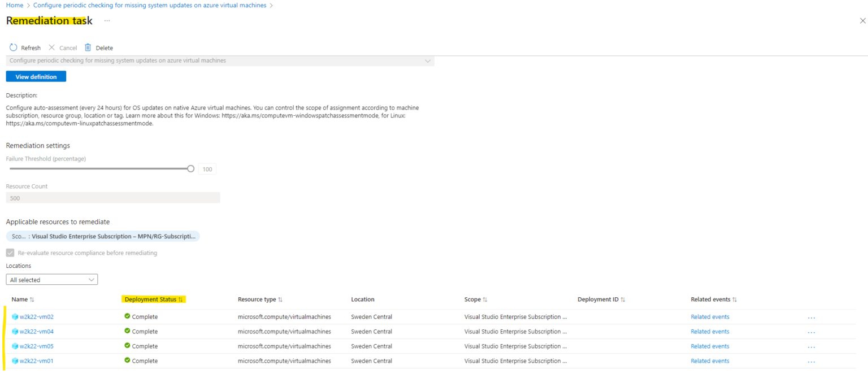Click the Complete status text for w2k22-vm01
Screen dimensions: 868x391
point(145,361)
